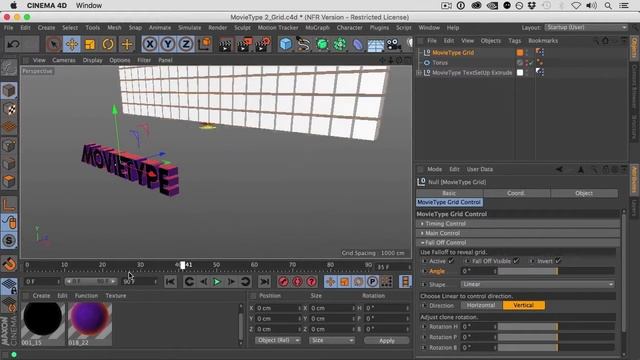Click the Undo arrow icon
The width and height of the screenshot is (640, 360).
point(13,44)
